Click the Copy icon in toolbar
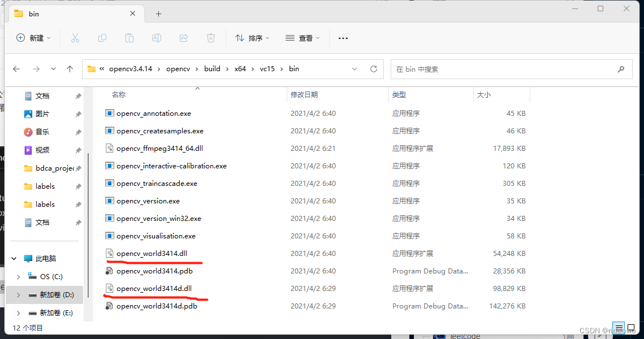Image resolution: width=644 pixels, height=339 pixels. (x=102, y=38)
